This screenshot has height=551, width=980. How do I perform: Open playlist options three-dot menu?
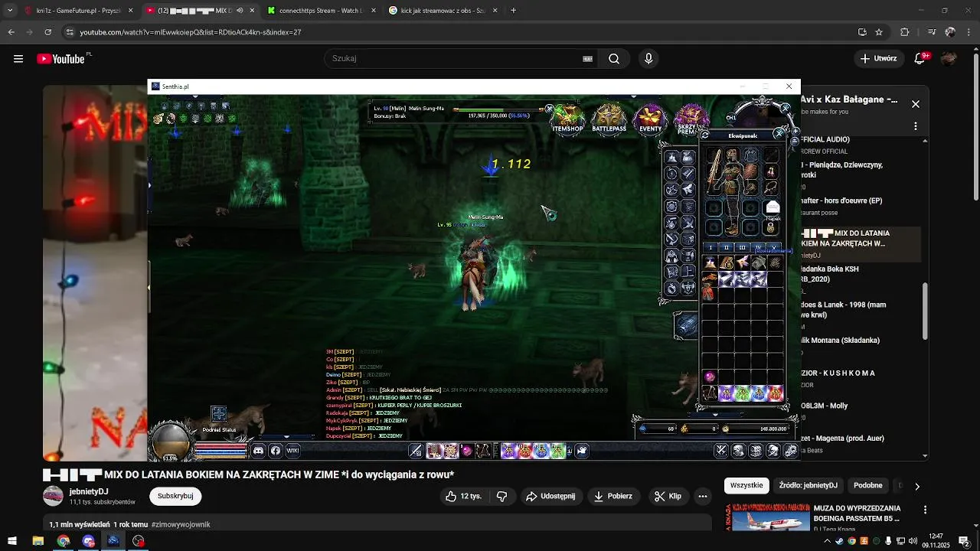coord(915,126)
